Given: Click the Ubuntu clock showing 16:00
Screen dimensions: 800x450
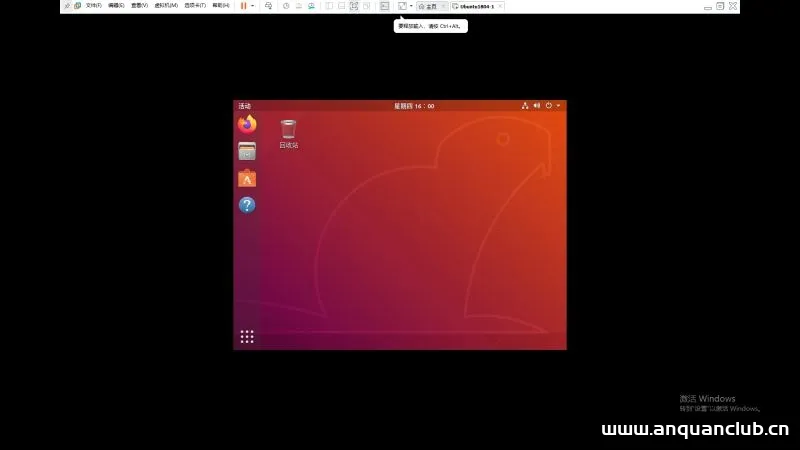Looking at the screenshot, I should tap(414, 106).
